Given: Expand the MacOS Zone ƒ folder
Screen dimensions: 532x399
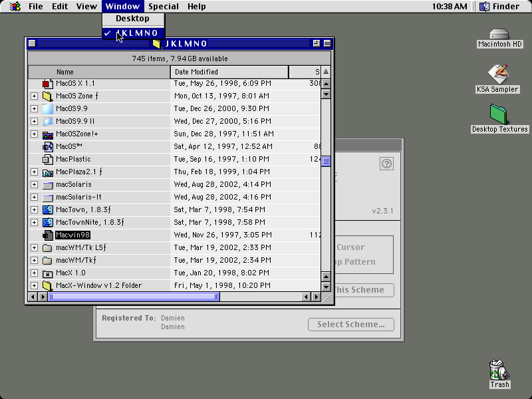Looking at the screenshot, I should click(x=34, y=96).
